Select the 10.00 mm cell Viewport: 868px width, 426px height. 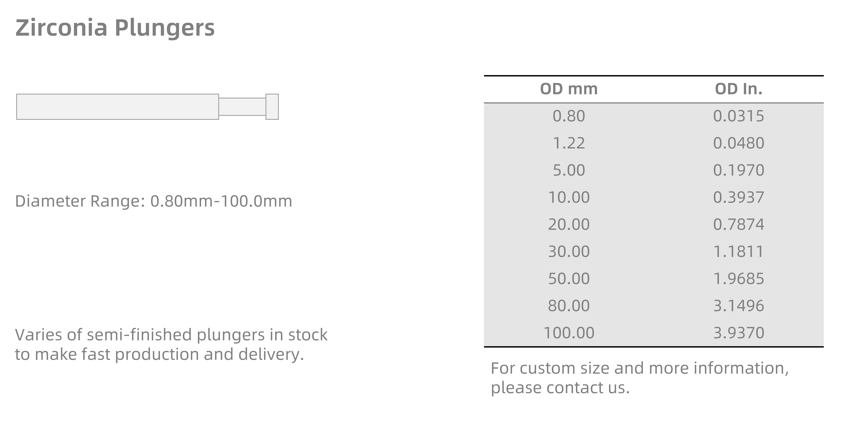[x=569, y=197]
